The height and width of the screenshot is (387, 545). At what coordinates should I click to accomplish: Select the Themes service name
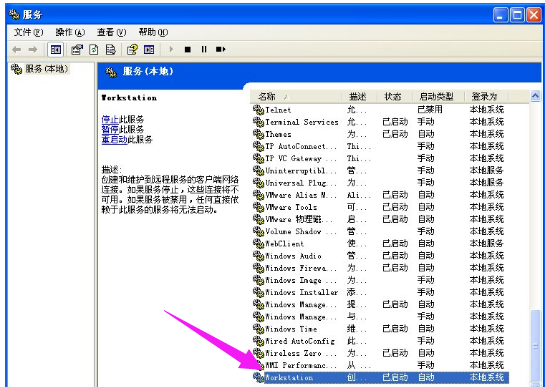tap(278, 135)
